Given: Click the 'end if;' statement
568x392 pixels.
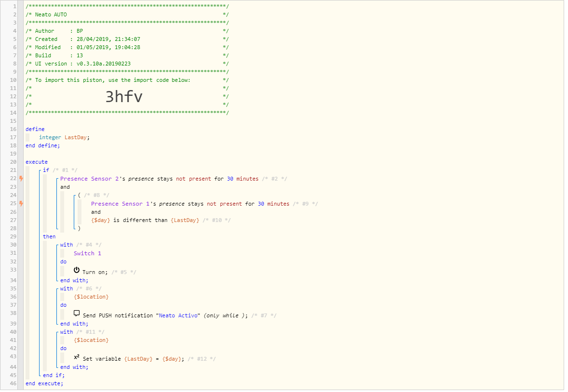Looking at the screenshot, I should coord(54,376).
